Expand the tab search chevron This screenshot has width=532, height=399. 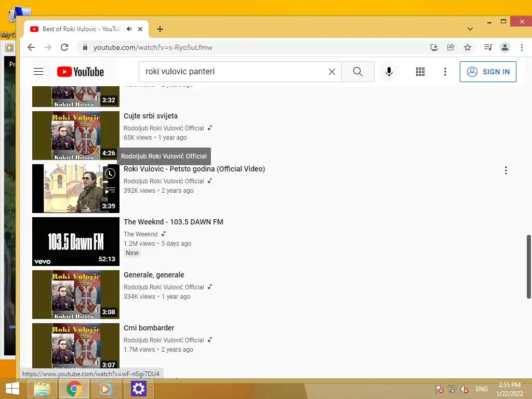[470, 29]
